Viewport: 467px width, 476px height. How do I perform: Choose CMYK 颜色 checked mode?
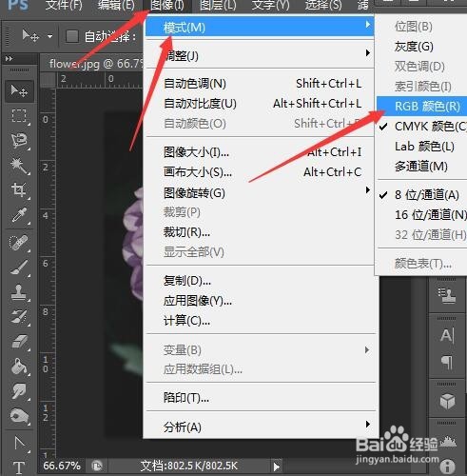[422, 127]
